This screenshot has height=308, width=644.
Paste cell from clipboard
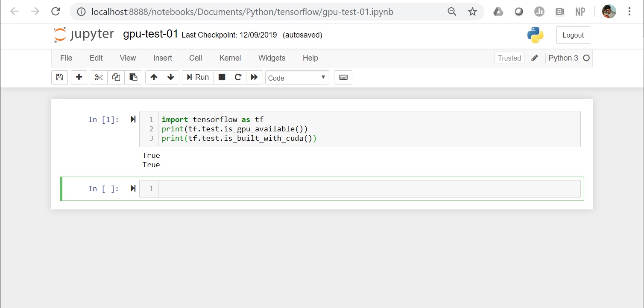click(133, 77)
